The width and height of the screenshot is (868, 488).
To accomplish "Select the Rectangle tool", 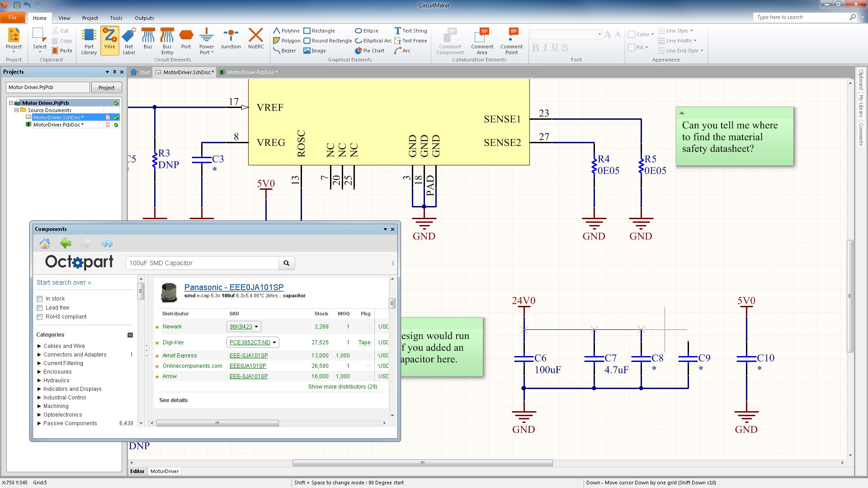I will tap(319, 31).
